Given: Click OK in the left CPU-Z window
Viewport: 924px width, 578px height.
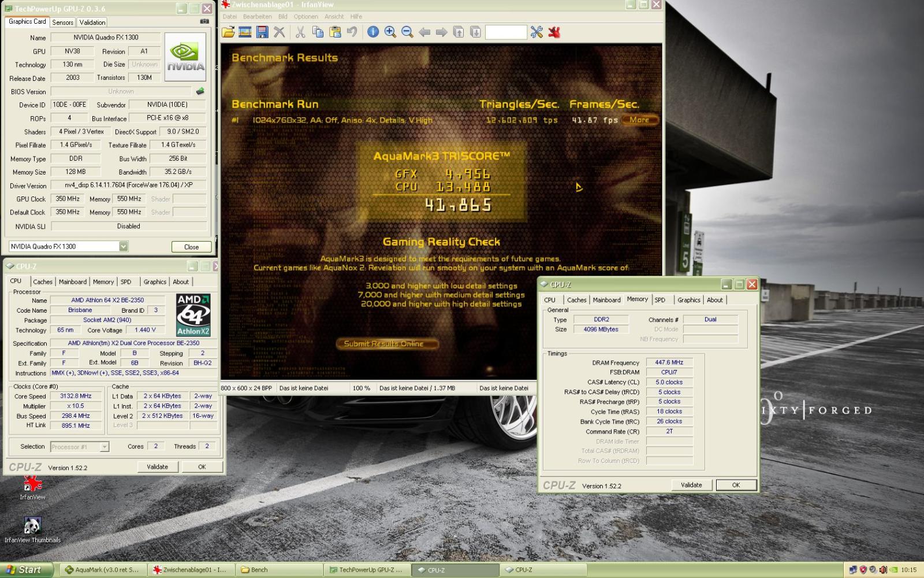Looking at the screenshot, I should point(202,467).
